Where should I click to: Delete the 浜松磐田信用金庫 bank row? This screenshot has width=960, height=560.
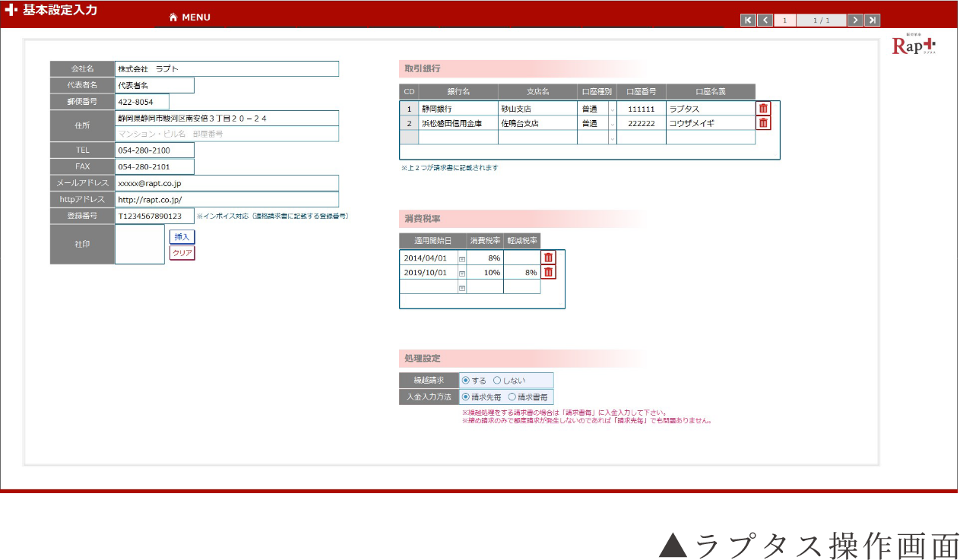pos(763,123)
